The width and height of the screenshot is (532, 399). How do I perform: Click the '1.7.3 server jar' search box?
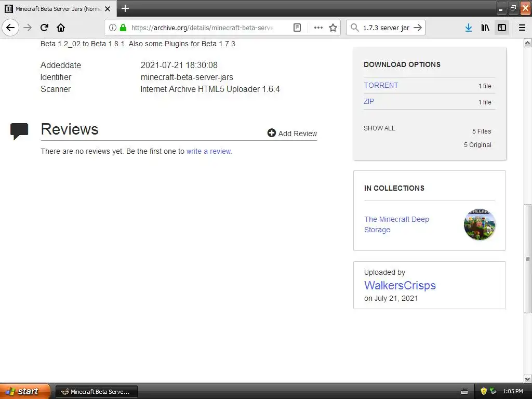(x=386, y=28)
